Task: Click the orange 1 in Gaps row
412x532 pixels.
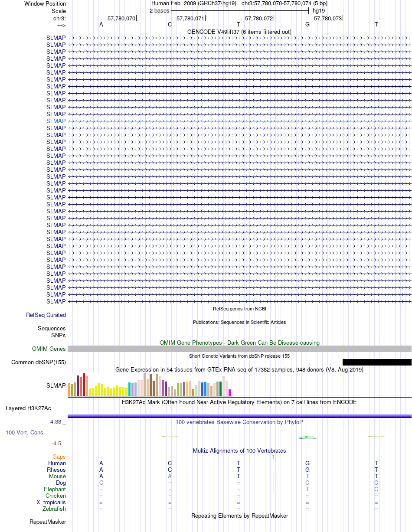Action: tap(273, 457)
